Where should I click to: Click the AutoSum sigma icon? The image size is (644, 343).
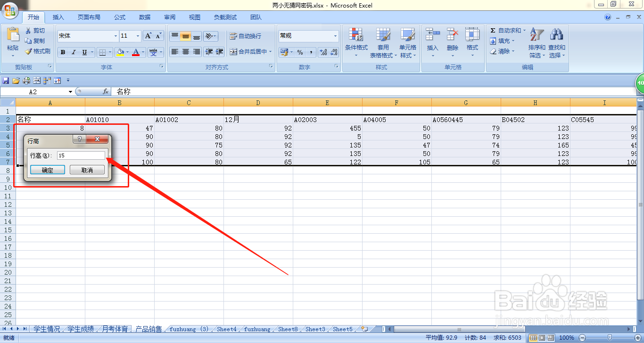coord(493,30)
